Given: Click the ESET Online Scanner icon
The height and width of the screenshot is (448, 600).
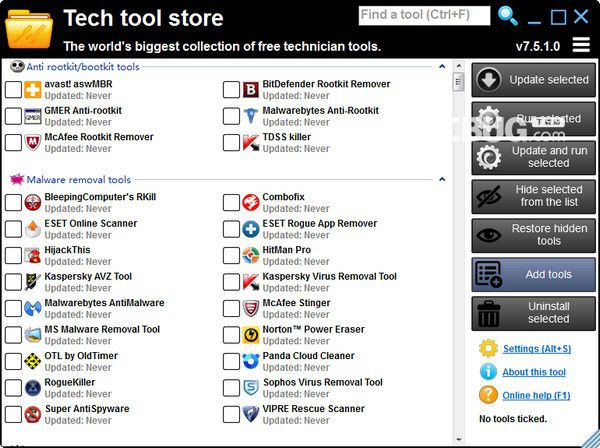Looking at the screenshot, I should click(x=33, y=229).
